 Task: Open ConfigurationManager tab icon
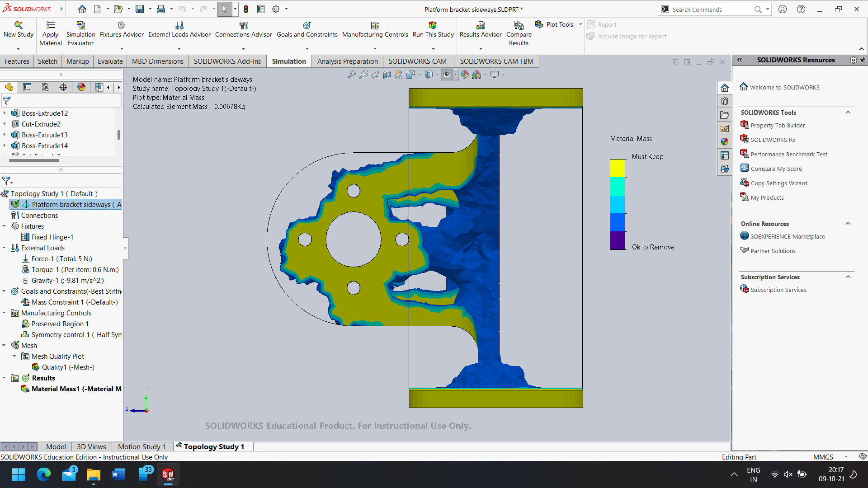[45, 87]
